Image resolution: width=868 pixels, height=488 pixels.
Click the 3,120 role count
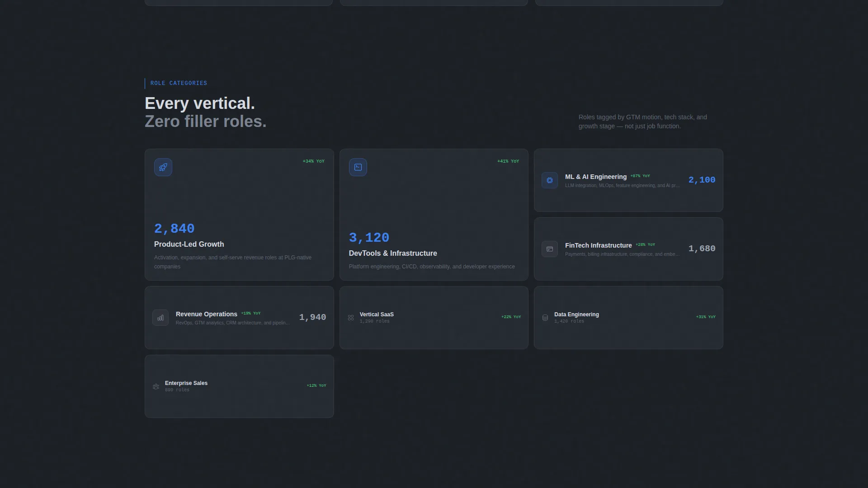pos(369,238)
